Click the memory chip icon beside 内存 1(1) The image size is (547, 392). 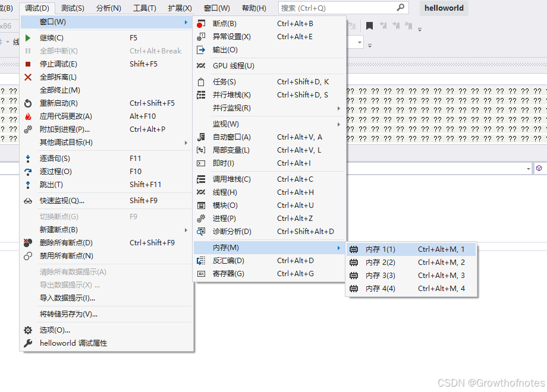[x=354, y=249]
